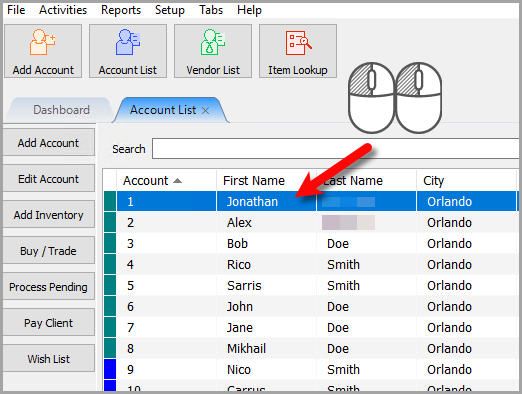Open the File menu
Screen dimensions: 522x394
tap(16, 10)
